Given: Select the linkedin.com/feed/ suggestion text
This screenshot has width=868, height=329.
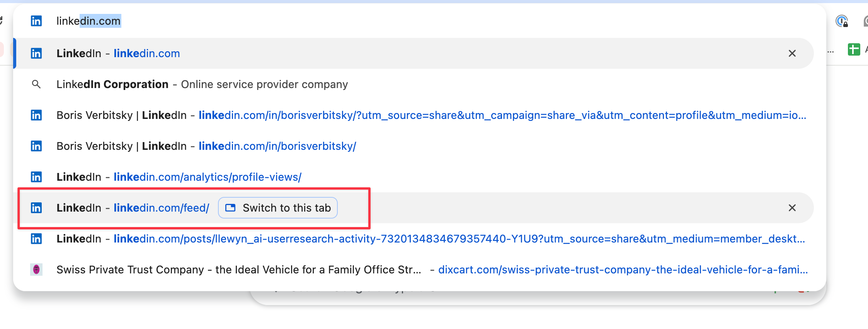Looking at the screenshot, I should 161,208.
